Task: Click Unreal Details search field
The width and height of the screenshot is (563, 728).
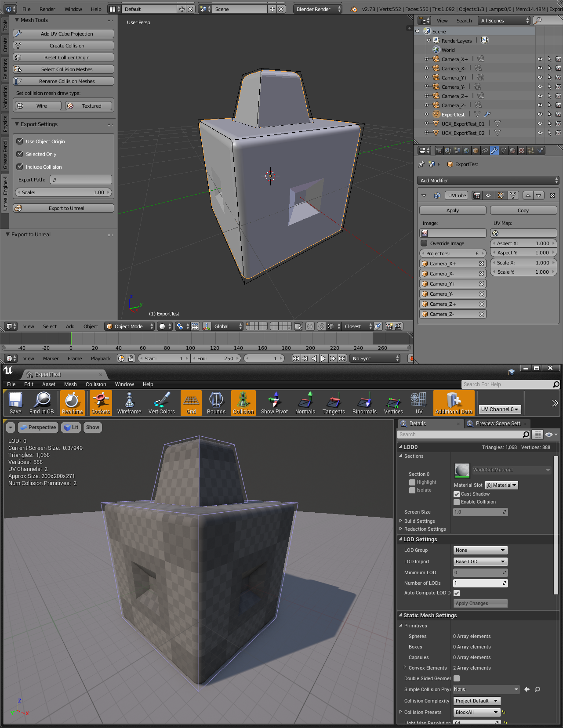Action: point(464,435)
